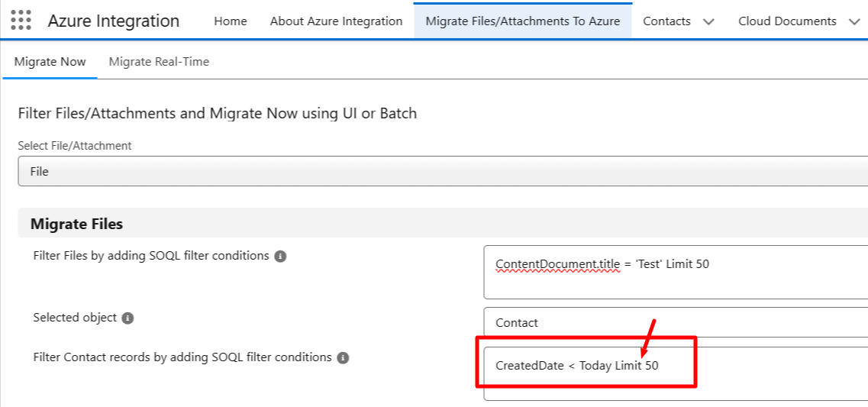
Task: Switch to Migrate Real-Time sub-tab
Action: [159, 61]
